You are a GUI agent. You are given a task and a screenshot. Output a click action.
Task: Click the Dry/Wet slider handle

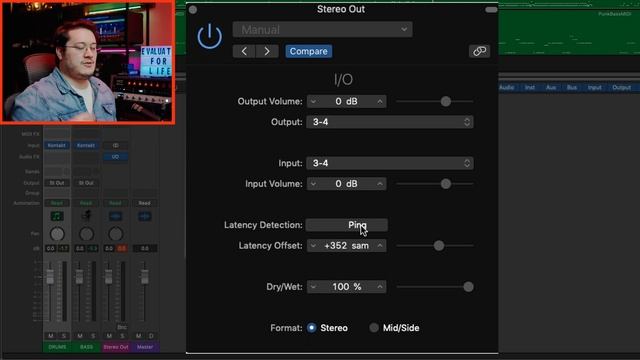click(468, 287)
